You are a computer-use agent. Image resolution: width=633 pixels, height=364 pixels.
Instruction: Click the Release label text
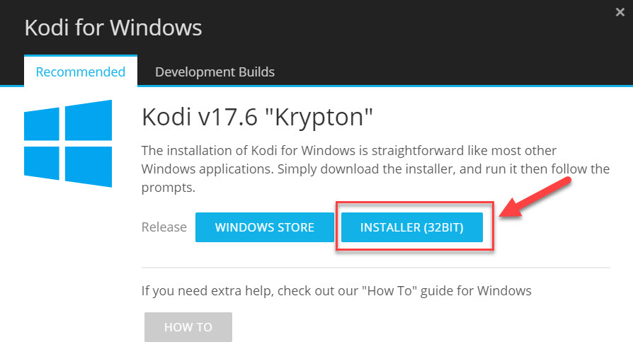click(164, 227)
